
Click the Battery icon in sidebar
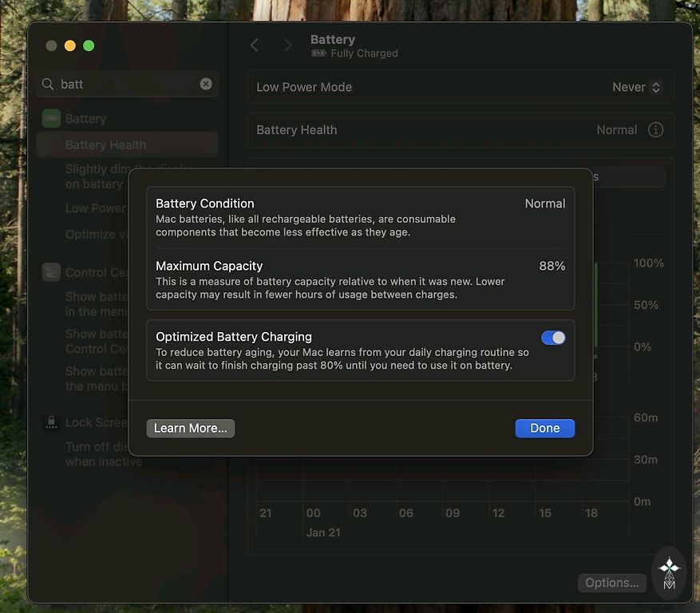tap(51, 119)
